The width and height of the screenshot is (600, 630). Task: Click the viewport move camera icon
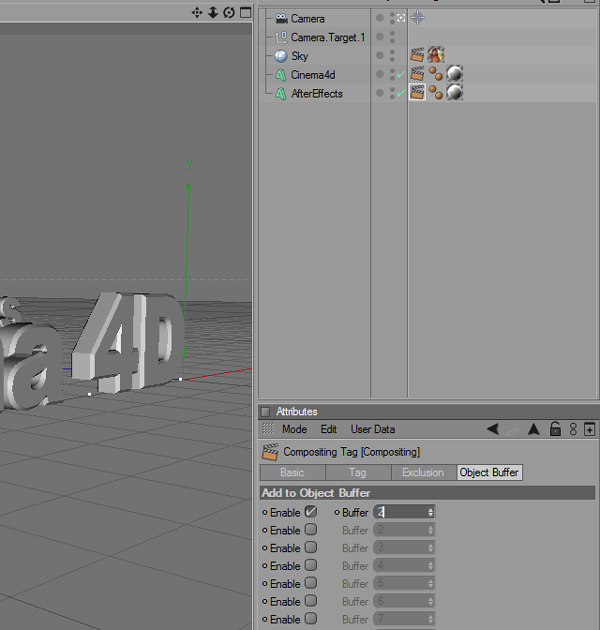tap(197, 12)
